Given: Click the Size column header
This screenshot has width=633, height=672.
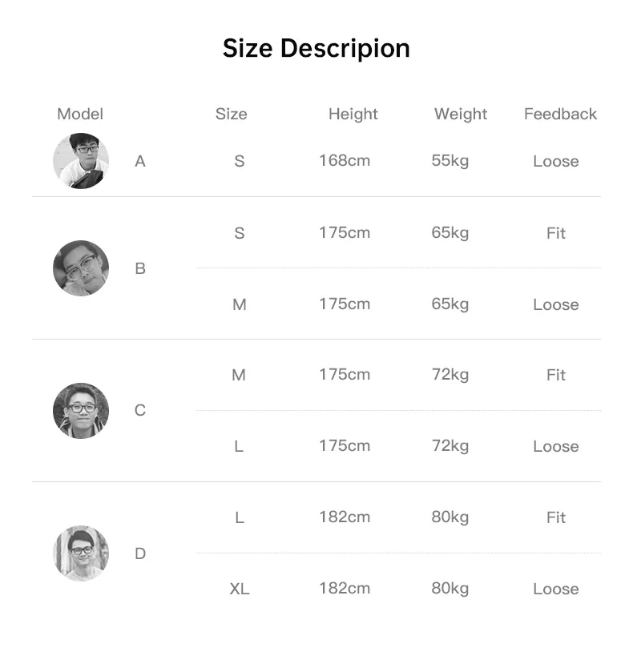Looking at the screenshot, I should [x=232, y=114].
